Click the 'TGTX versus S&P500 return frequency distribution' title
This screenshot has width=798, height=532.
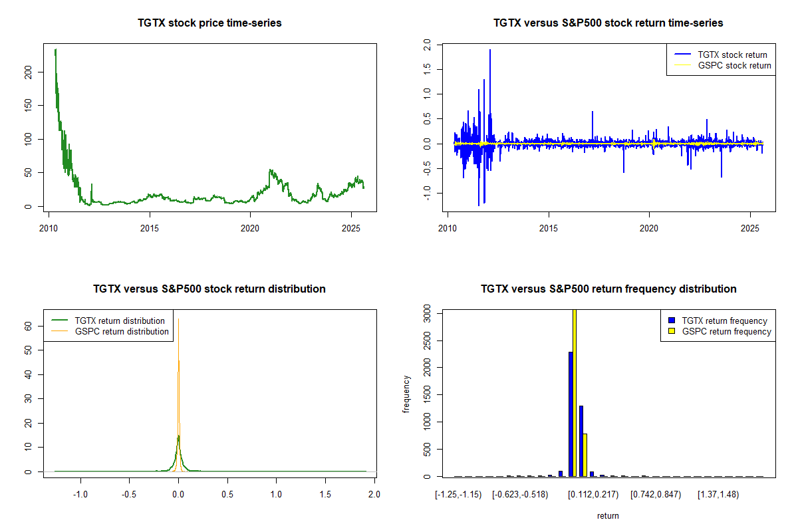click(x=608, y=289)
